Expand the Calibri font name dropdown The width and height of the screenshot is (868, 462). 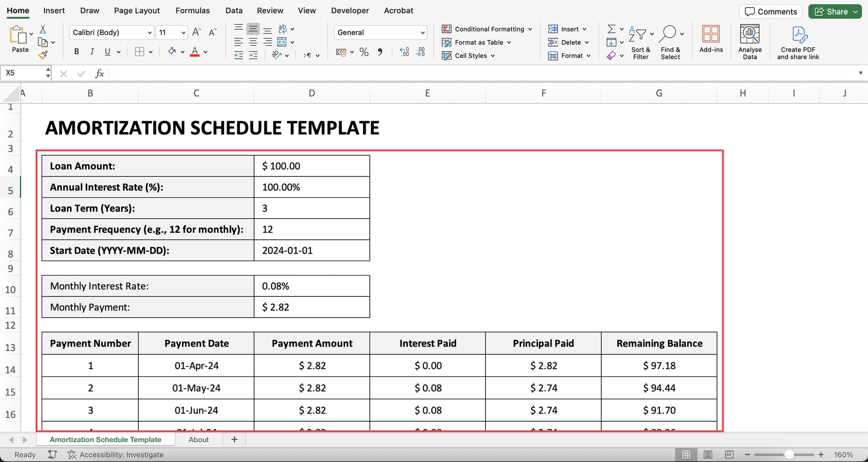(149, 33)
